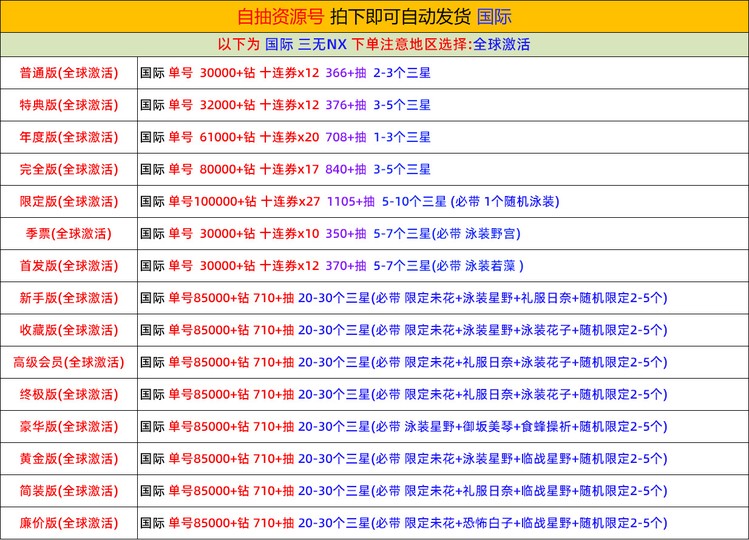Select the 高级会员(全球激活) row label

pyautogui.click(x=69, y=362)
